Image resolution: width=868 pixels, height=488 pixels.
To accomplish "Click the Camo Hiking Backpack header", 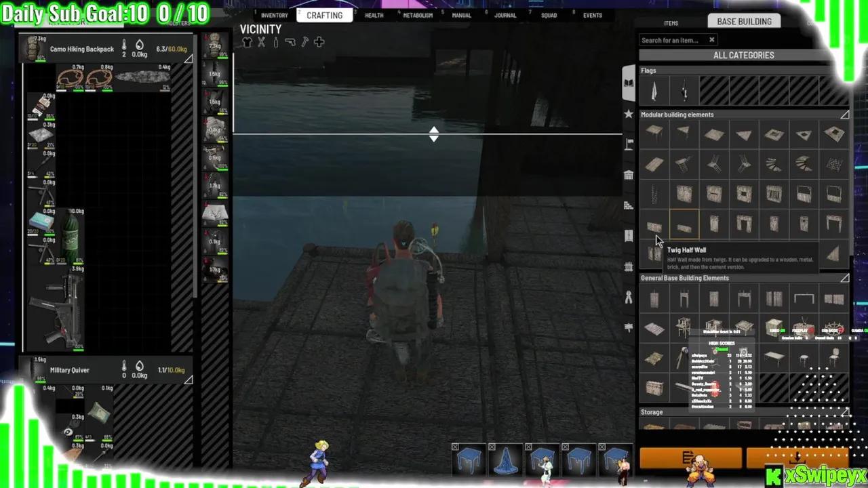I will point(106,49).
